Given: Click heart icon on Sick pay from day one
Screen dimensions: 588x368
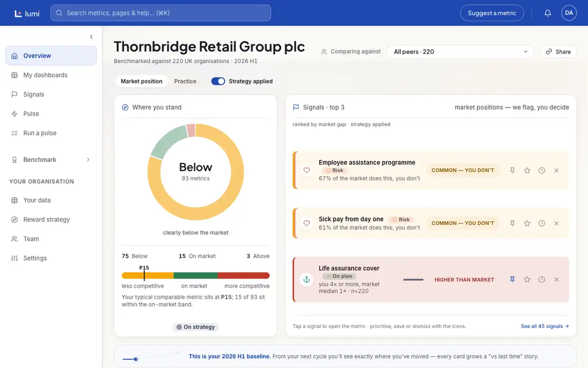Looking at the screenshot, I should coord(307,223).
